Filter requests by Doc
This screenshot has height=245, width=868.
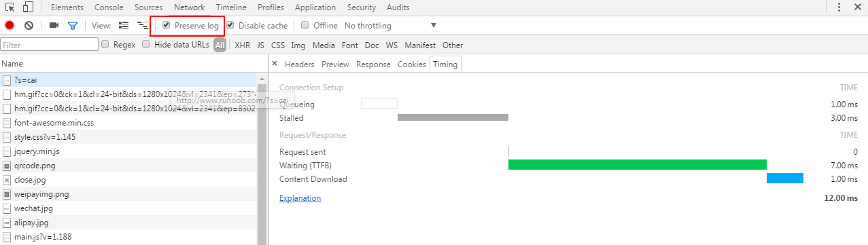(372, 45)
